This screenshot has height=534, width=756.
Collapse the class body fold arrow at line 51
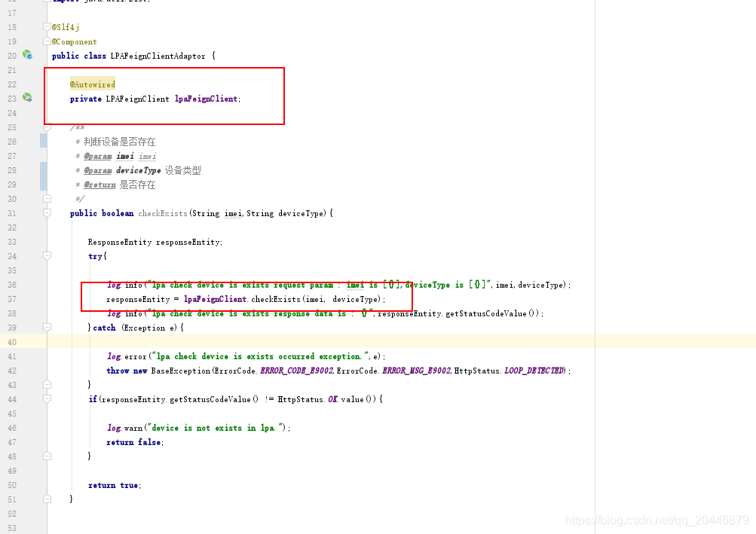pyautogui.click(x=47, y=499)
